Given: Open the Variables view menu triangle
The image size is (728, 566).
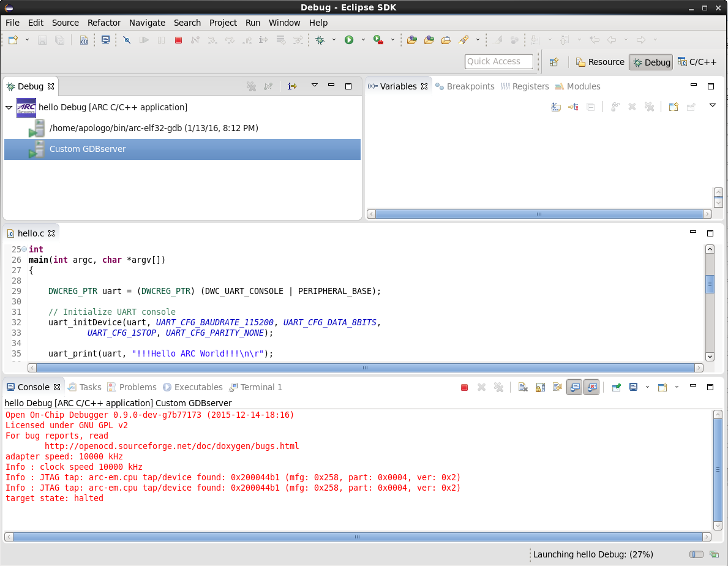Looking at the screenshot, I should (713, 105).
